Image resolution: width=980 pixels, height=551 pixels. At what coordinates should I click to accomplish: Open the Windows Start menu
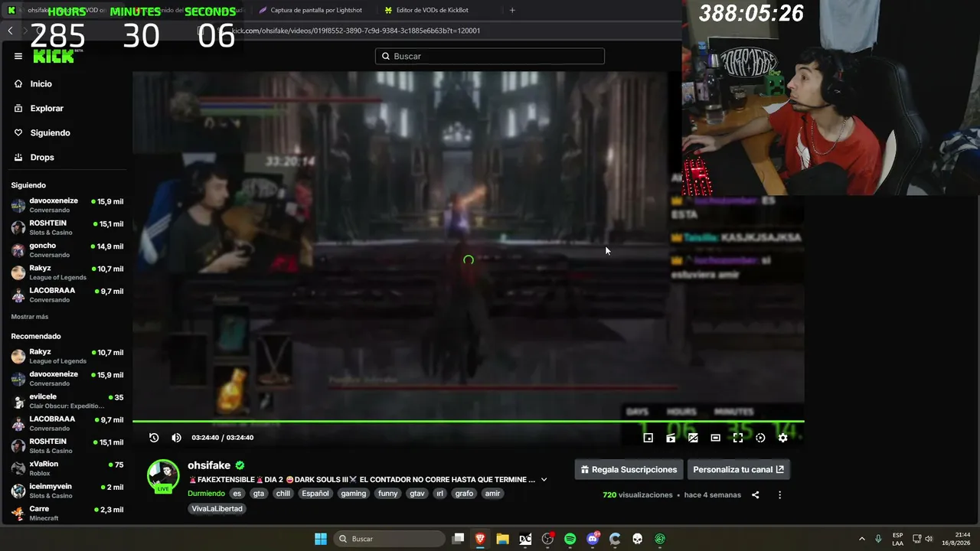321,539
